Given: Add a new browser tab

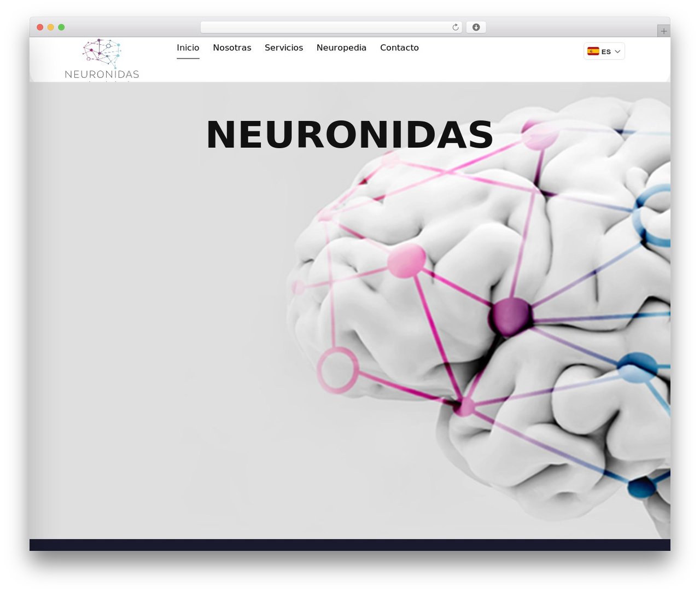Looking at the screenshot, I should click(663, 31).
